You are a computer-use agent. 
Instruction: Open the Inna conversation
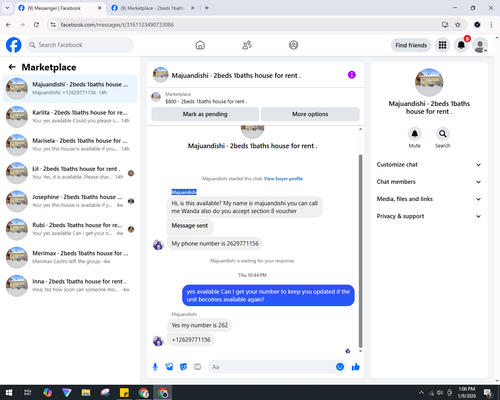click(x=70, y=285)
